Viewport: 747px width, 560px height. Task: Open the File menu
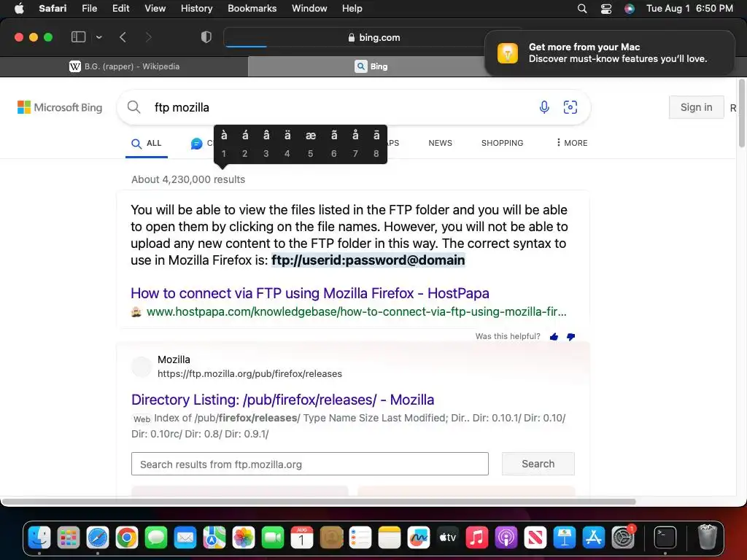(89, 8)
